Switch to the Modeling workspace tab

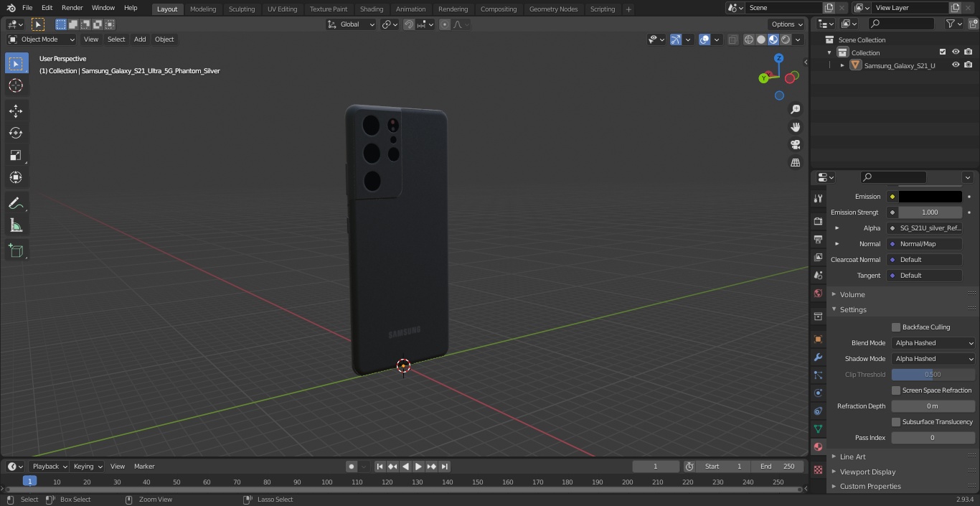click(203, 9)
